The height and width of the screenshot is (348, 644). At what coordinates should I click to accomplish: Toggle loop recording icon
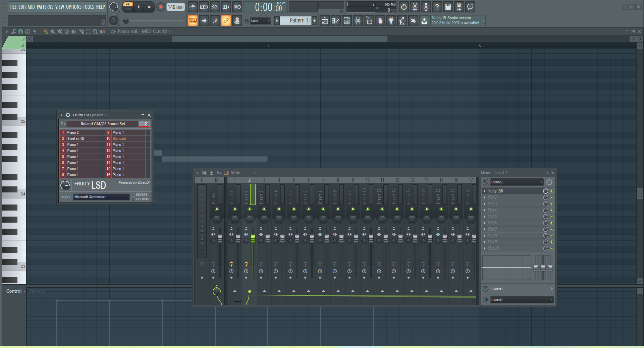point(237,7)
